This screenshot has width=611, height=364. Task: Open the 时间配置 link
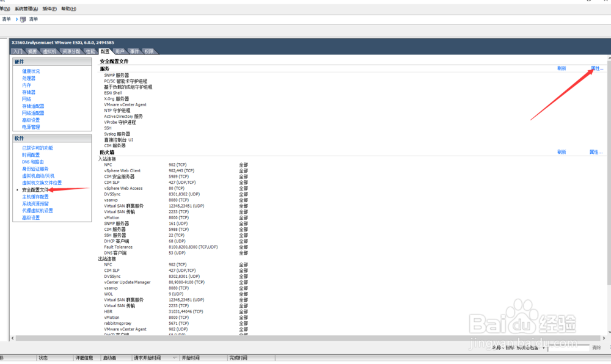[x=31, y=155]
